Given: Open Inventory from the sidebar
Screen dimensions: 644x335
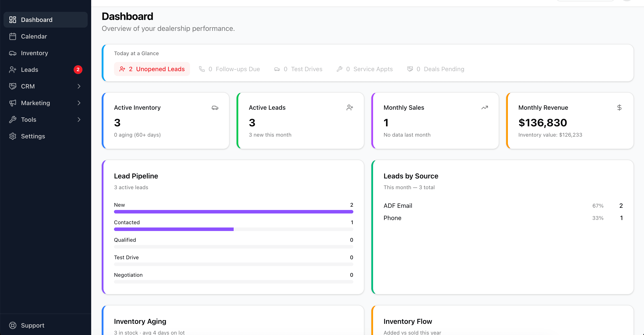Looking at the screenshot, I should click(x=46, y=53).
